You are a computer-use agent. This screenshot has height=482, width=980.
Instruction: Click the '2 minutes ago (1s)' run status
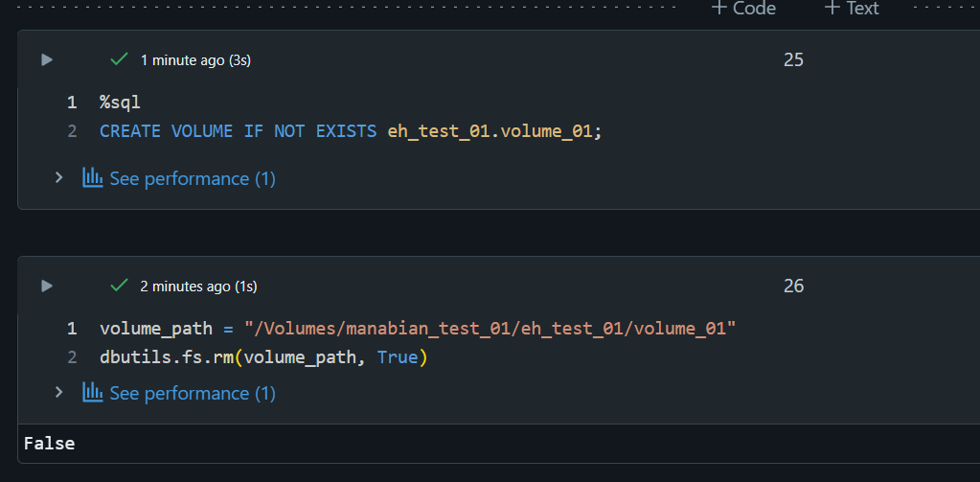[x=198, y=287]
